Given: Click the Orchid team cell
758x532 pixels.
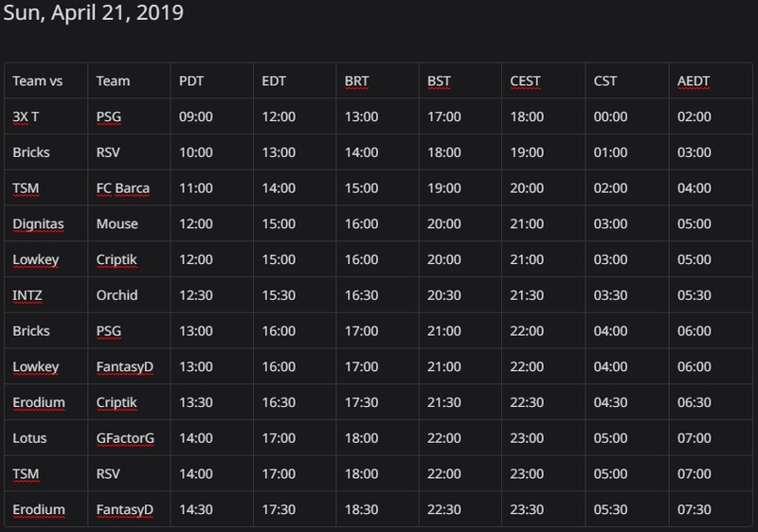Looking at the screenshot, I should click(129, 295).
